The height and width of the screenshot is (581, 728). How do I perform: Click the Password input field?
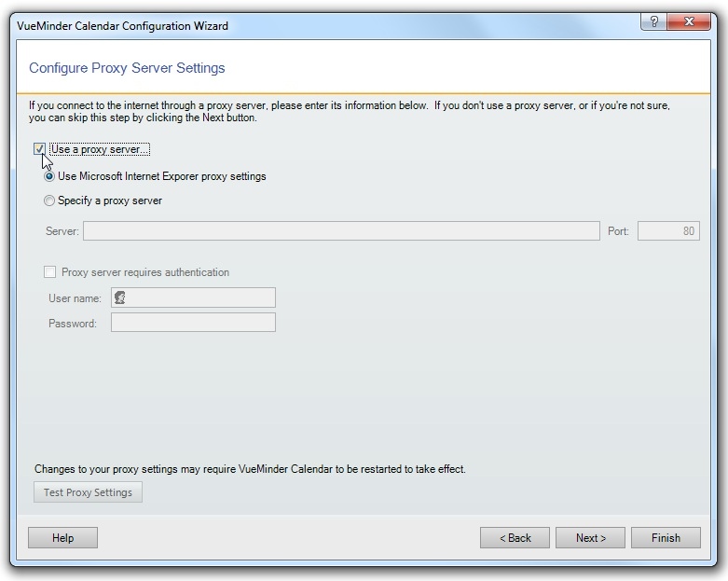tap(193, 323)
